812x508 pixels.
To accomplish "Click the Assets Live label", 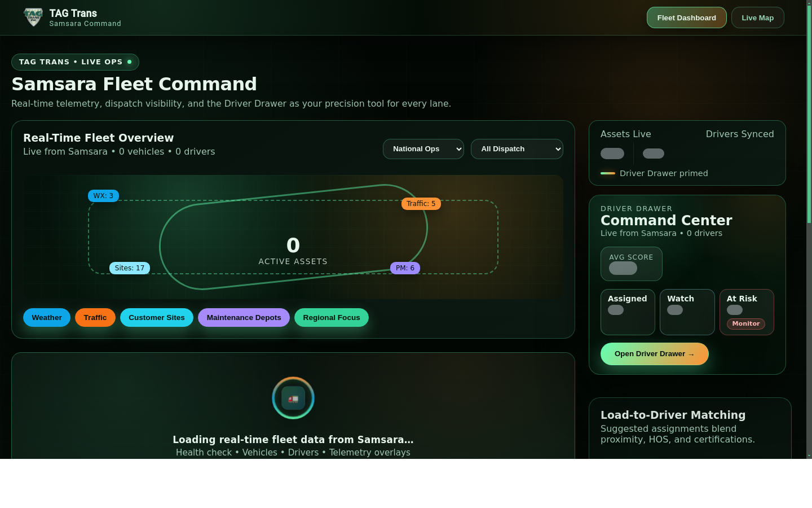I will (x=626, y=134).
